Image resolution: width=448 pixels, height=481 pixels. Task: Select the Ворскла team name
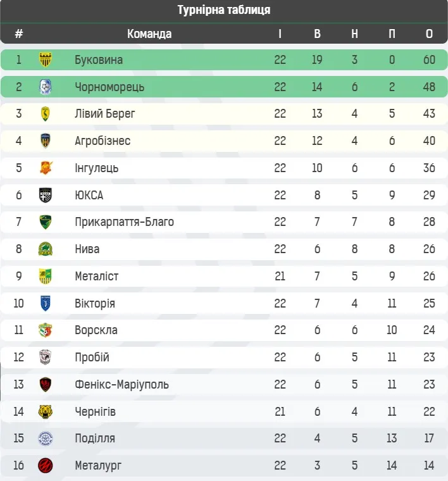[96, 330]
